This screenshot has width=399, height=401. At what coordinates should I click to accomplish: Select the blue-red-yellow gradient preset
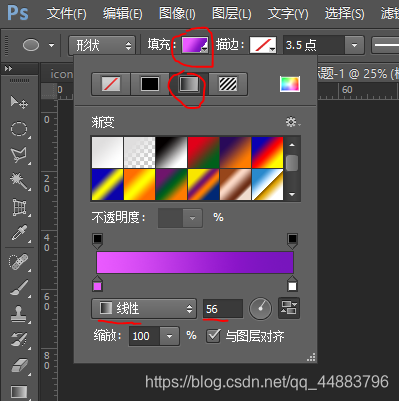(267, 152)
